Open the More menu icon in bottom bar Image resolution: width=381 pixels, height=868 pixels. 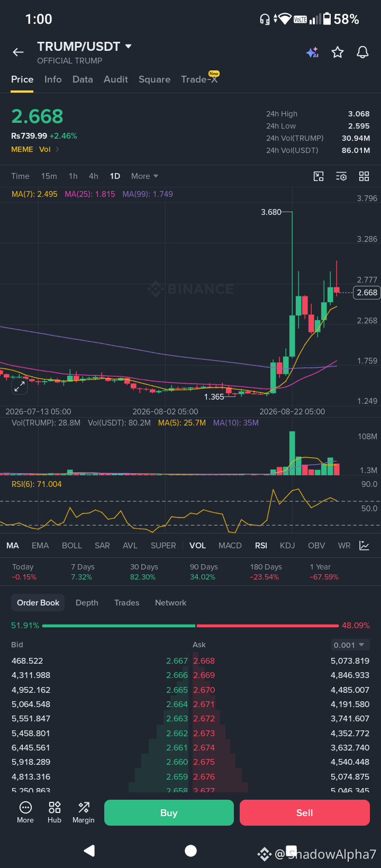click(x=25, y=812)
